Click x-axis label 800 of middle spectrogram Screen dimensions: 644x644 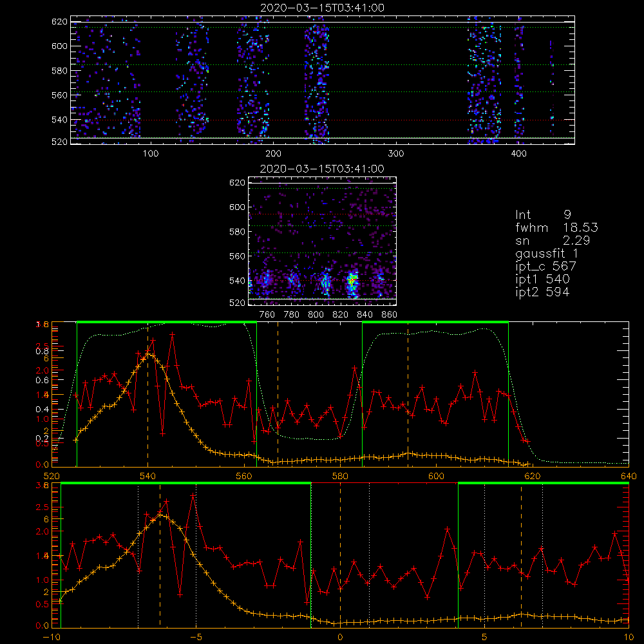(x=316, y=315)
